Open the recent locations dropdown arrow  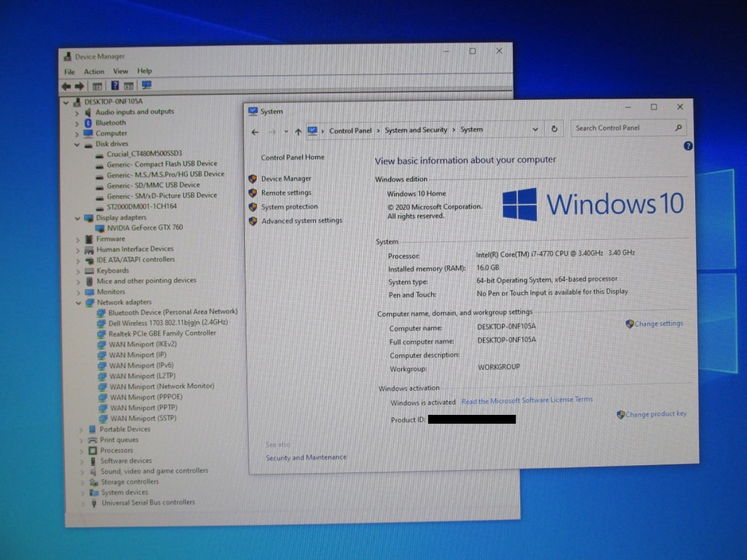click(286, 132)
